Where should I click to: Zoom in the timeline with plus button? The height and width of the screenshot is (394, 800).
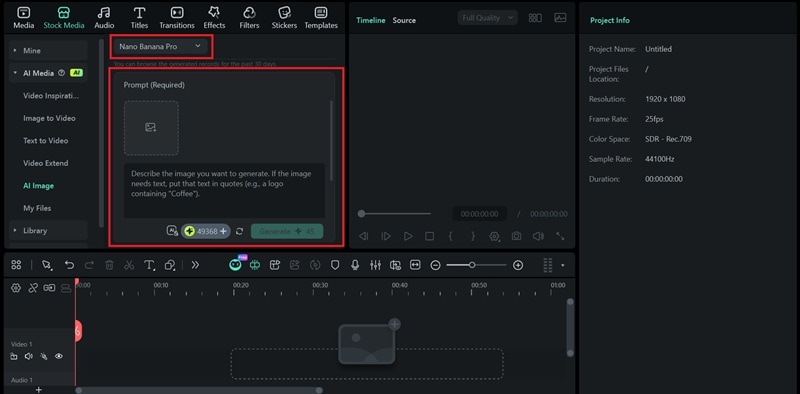point(518,265)
